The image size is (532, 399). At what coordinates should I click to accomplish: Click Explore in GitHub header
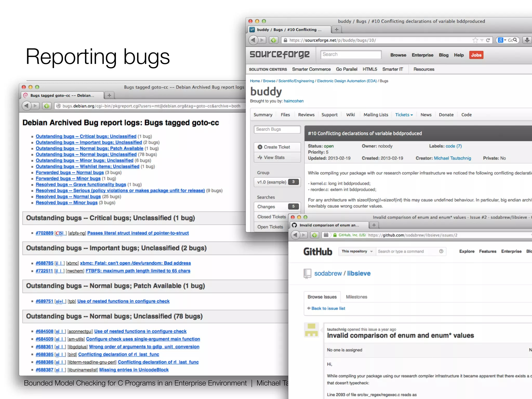pos(467,251)
